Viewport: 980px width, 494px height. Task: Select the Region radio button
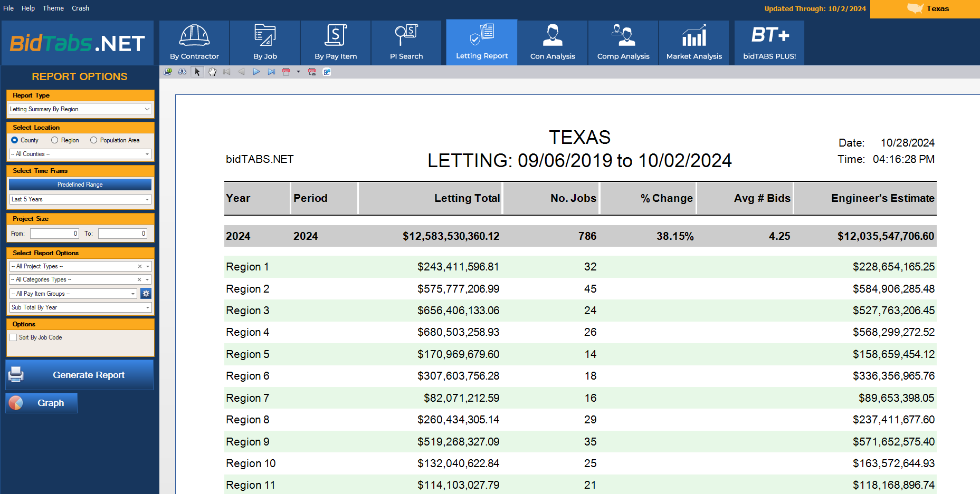tap(54, 140)
